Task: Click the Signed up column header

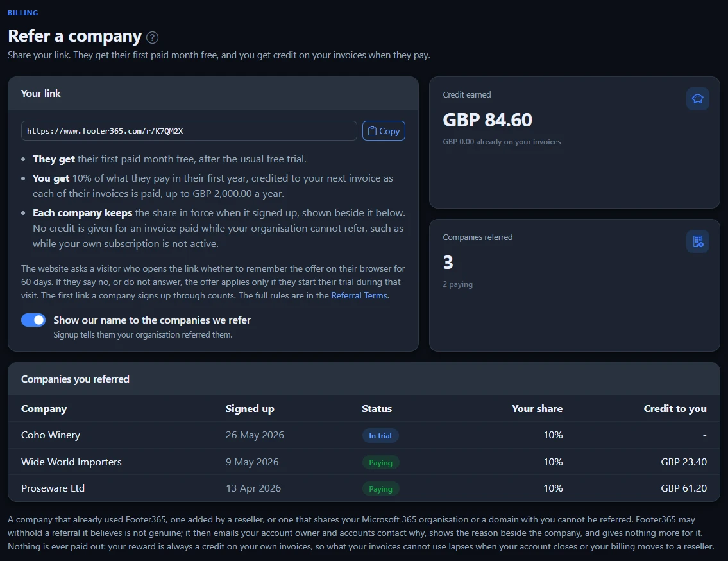Action: (x=250, y=408)
